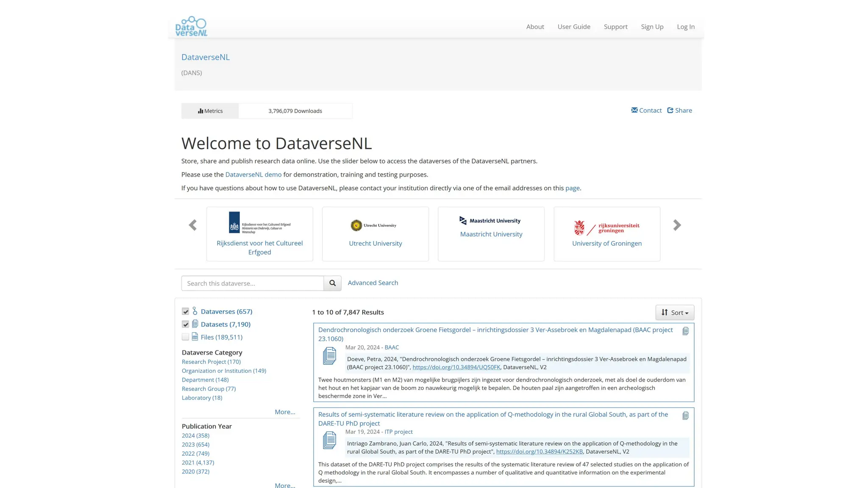This screenshot has height=488, width=868.
Task: Click the search magnifier button
Action: point(332,283)
